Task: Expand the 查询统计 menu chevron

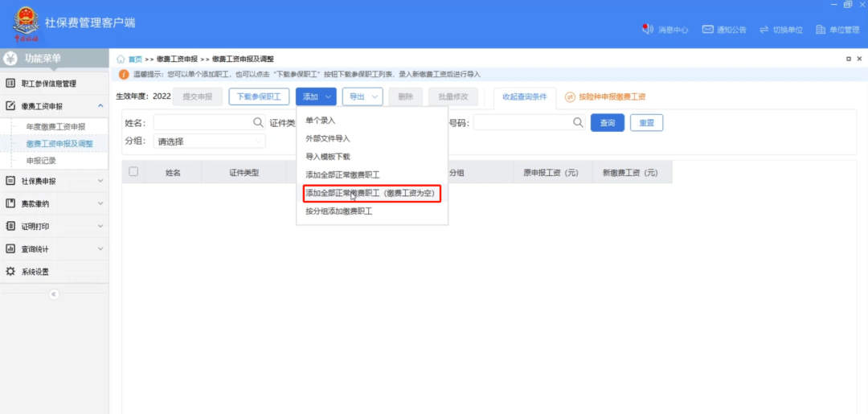Action: (100, 248)
